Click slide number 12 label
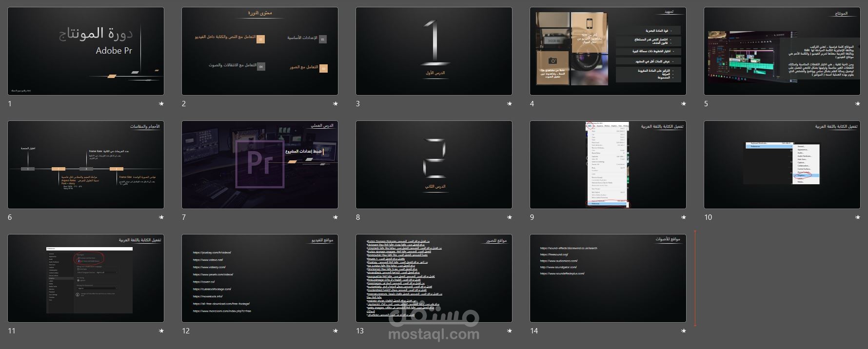 click(x=186, y=331)
